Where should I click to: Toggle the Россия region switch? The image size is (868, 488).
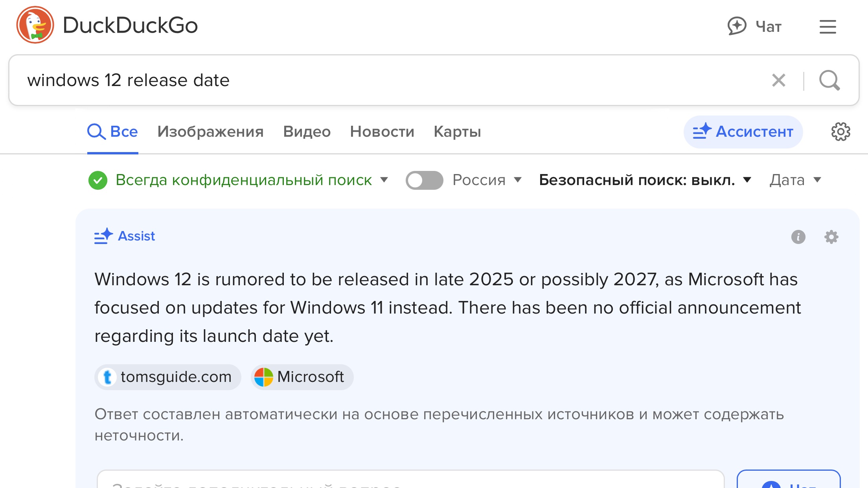[x=424, y=180]
